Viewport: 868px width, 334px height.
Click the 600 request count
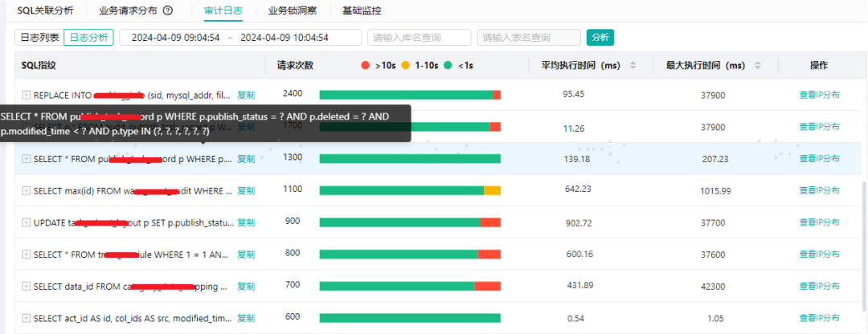[x=293, y=317]
